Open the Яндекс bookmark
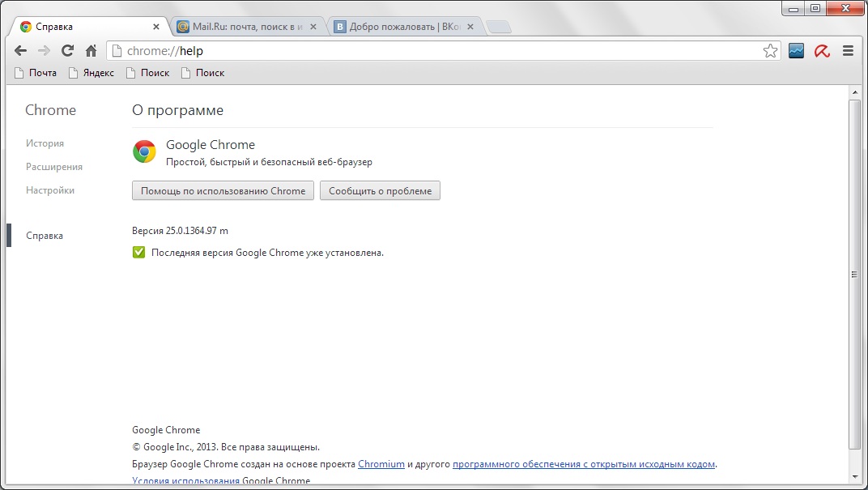868x490 pixels. pyautogui.click(x=91, y=73)
